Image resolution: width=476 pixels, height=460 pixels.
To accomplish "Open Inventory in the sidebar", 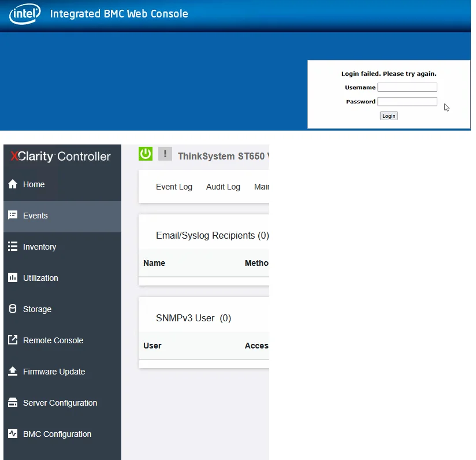I will point(62,247).
